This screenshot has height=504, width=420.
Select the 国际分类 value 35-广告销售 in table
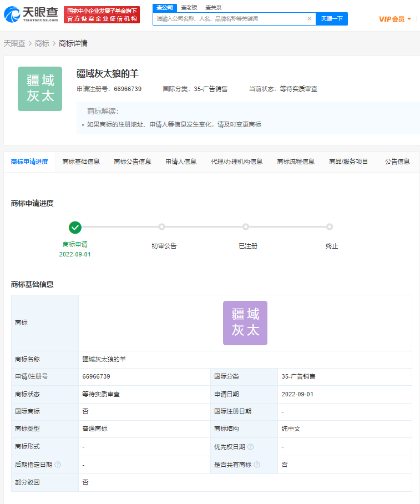(298, 376)
